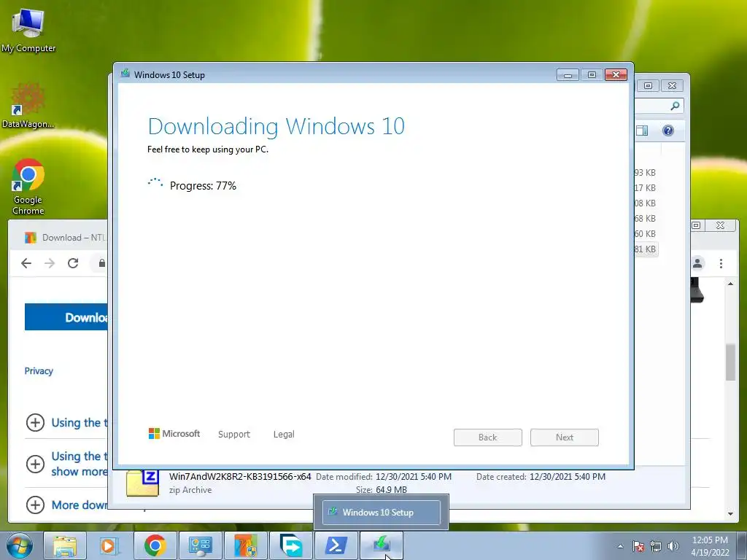Viewport: 747px width, 560px height.
Task: Reload the page in Chrome
Action: tap(73, 262)
